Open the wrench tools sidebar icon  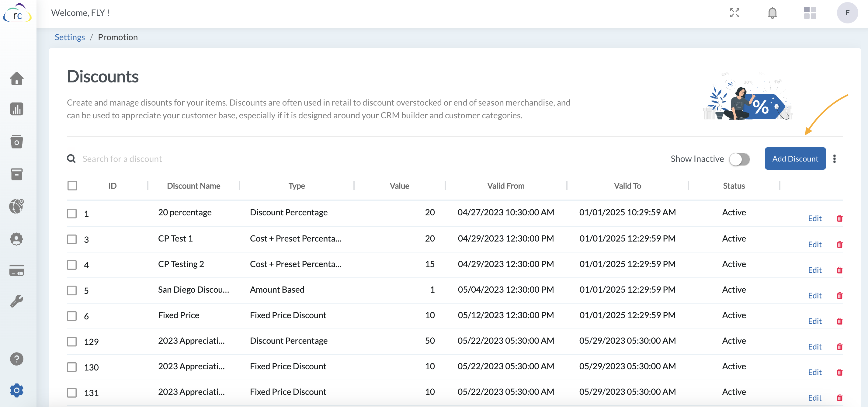pyautogui.click(x=16, y=301)
